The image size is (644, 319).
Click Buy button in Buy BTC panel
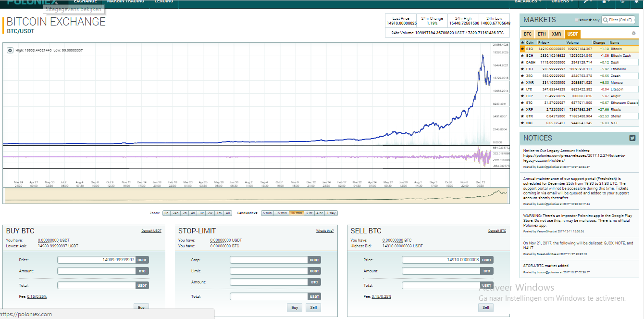coord(141,307)
